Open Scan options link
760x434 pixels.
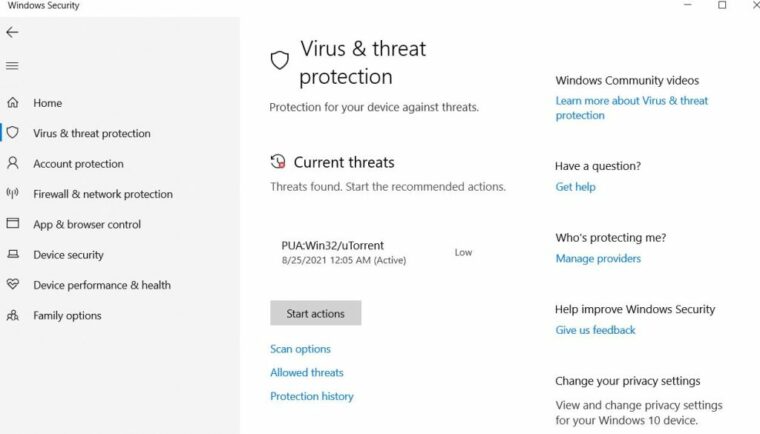pos(300,349)
